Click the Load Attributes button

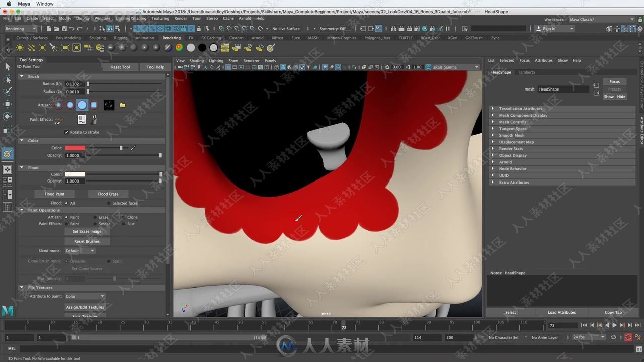click(561, 312)
